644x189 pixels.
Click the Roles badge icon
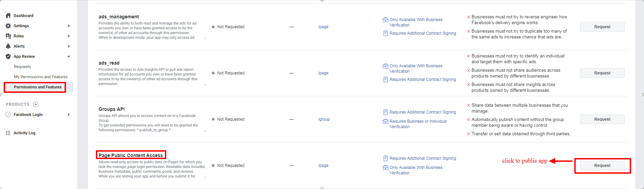click(x=8, y=36)
